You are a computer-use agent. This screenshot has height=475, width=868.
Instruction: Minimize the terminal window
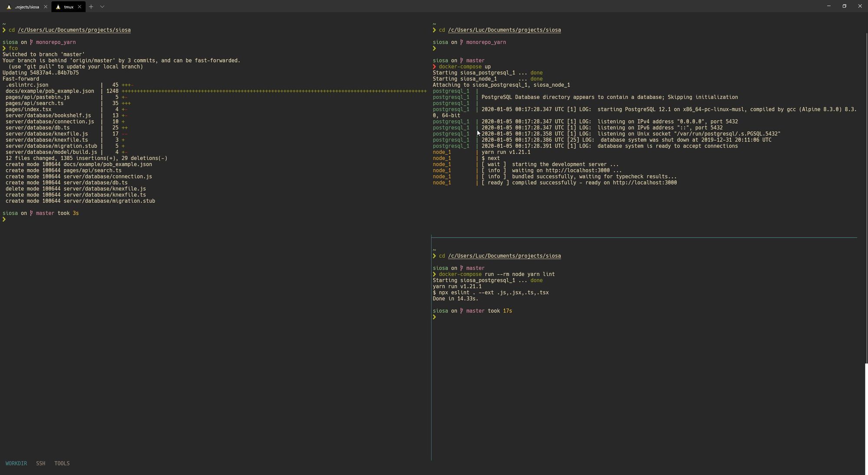click(x=829, y=6)
